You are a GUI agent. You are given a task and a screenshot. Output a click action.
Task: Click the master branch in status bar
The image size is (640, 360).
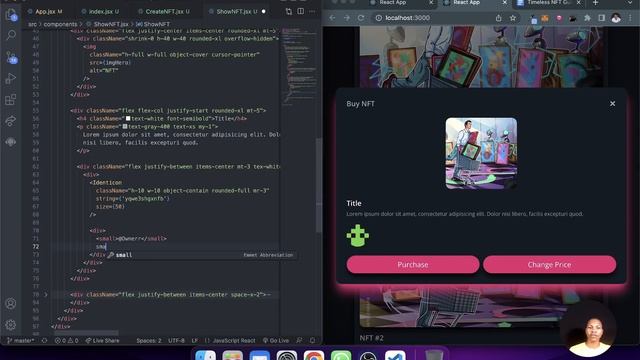pos(21,340)
